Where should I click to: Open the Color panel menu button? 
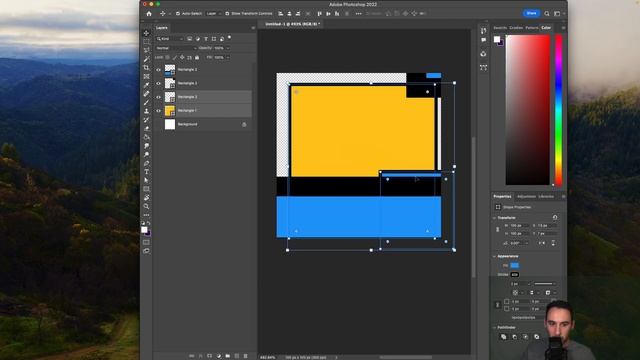pyautogui.click(x=563, y=28)
